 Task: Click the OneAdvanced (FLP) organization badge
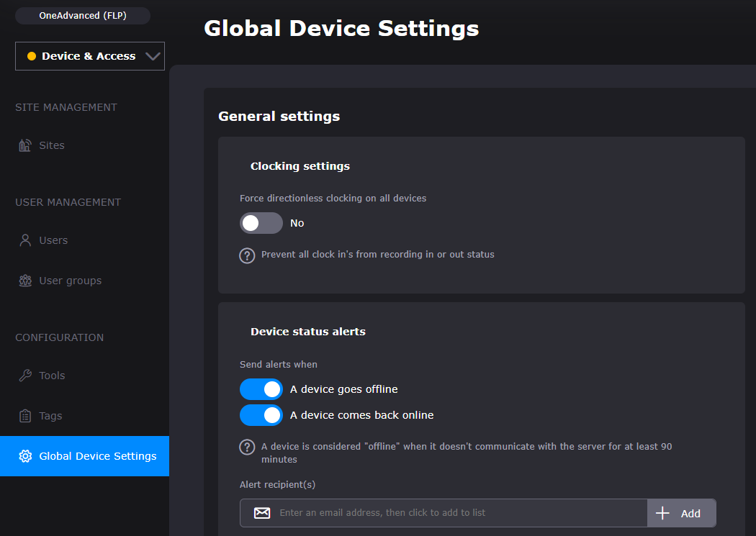coord(83,15)
